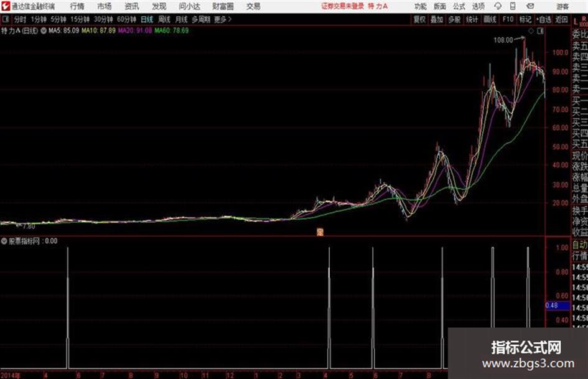The height and width of the screenshot is (379, 588).
Task: Click the 多股 multi-stock button
Action: [x=454, y=19]
